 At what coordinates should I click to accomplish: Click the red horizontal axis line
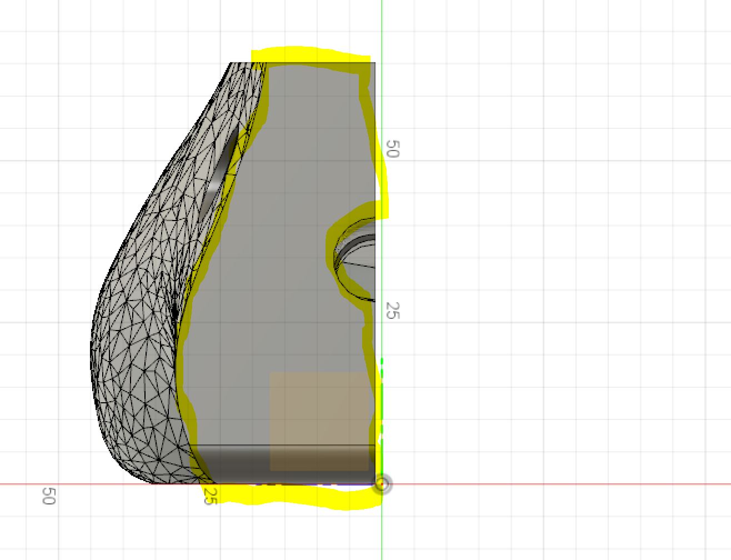555,484
